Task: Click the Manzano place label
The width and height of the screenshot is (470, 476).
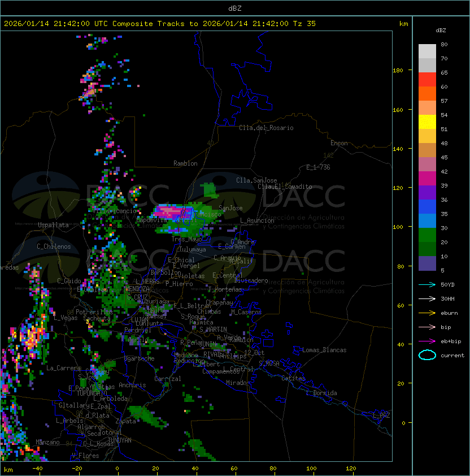Action: tap(47, 442)
